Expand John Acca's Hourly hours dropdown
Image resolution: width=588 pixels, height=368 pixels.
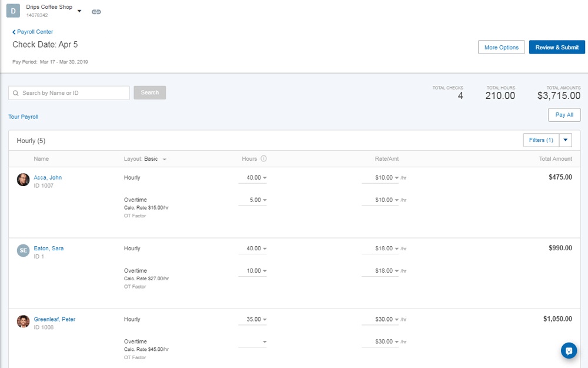pyautogui.click(x=265, y=178)
